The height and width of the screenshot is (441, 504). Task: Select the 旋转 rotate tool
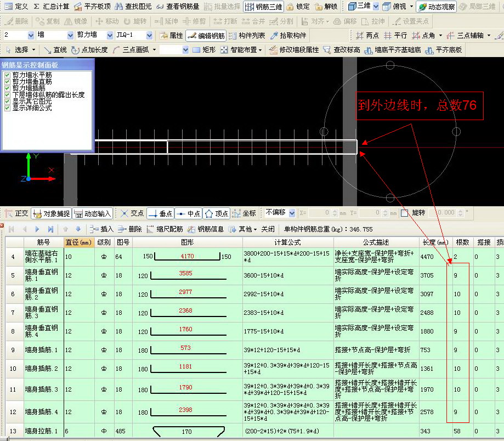(x=135, y=21)
